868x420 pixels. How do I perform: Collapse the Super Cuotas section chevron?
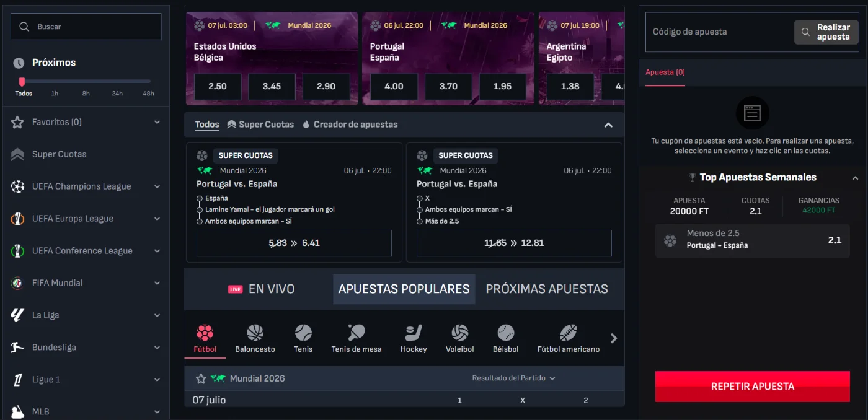608,125
